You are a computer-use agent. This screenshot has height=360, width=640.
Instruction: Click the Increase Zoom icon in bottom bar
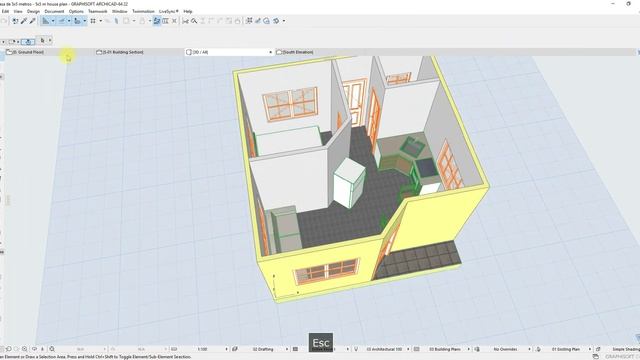pos(25,349)
